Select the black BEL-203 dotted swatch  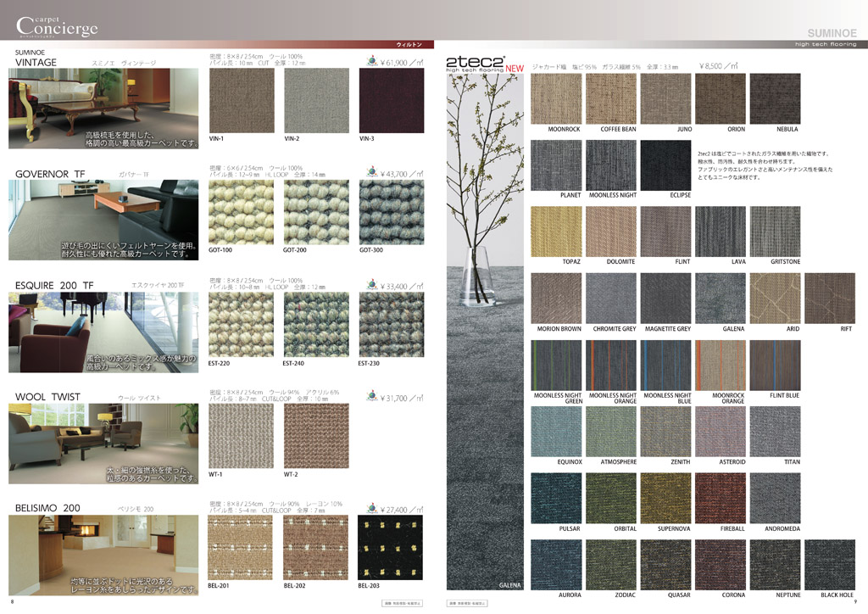[390, 548]
